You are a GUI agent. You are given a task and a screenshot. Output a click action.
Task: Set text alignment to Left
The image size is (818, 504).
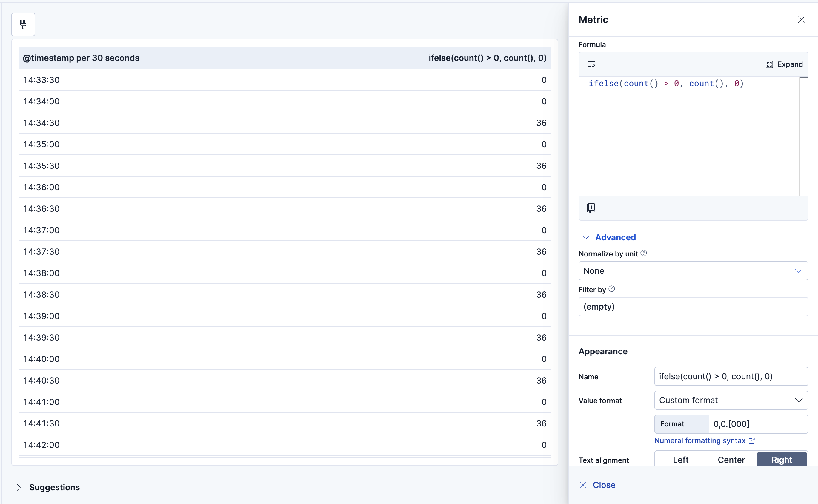pos(681,460)
